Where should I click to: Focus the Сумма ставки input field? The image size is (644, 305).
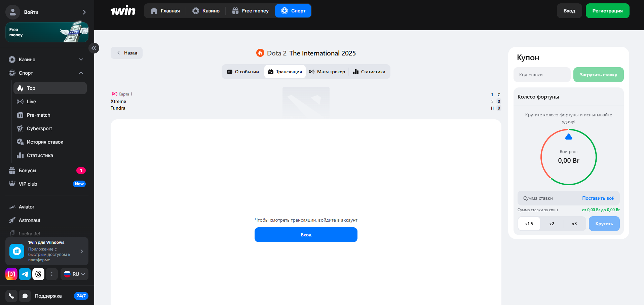click(x=550, y=198)
